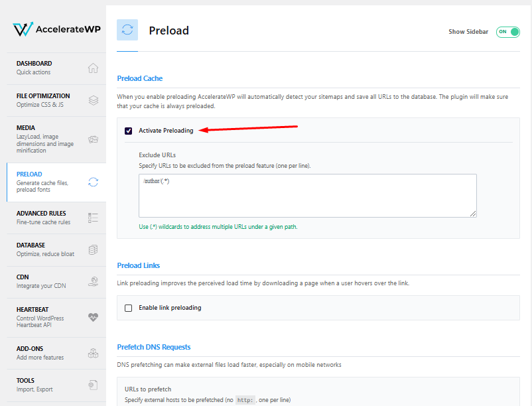Click the Add-ons cubes icon
Image resolution: width=532 pixels, height=406 pixels.
pyautogui.click(x=94, y=353)
